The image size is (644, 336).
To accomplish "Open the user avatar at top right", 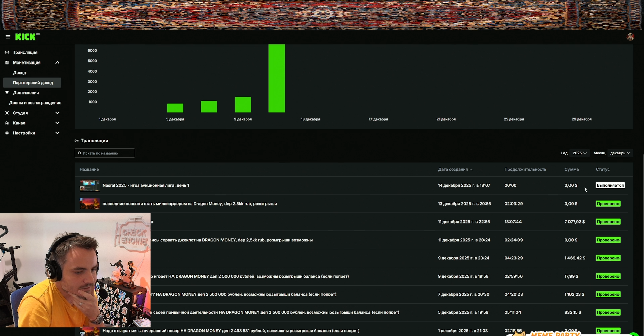I will [x=630, y=37].
